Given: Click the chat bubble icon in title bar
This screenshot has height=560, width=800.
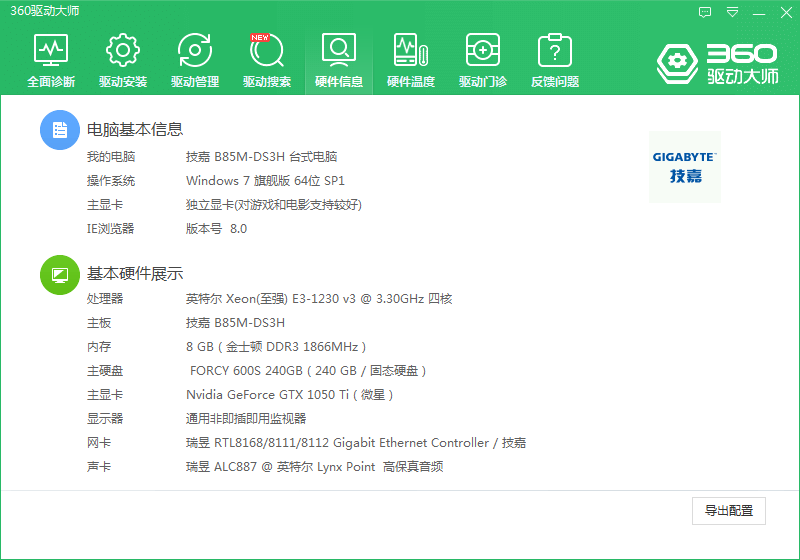Looking at the screenshot, I should coord(705,12).
